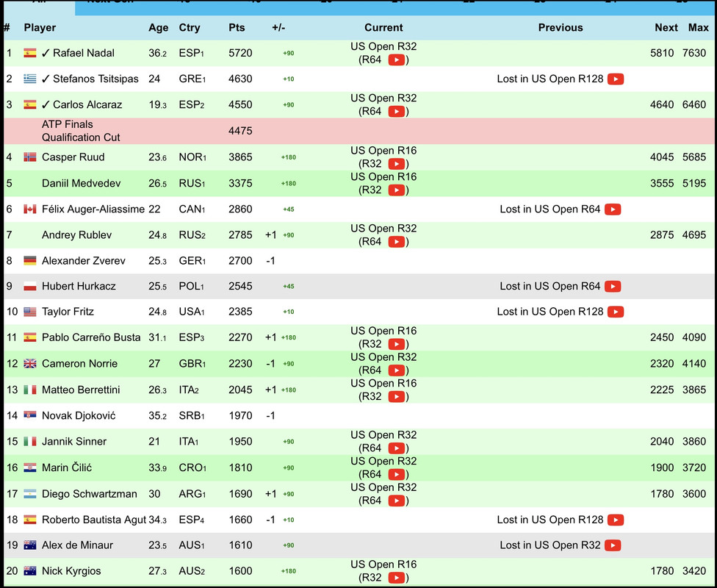Click the German flag beside Alexander Zverev

pyautogui.click(x=30, y=261)
